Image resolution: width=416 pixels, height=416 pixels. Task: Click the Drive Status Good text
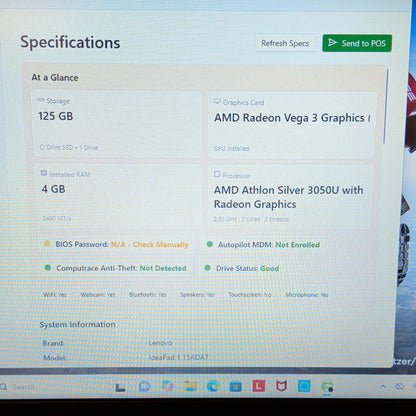pyautogui.click(x=247, y=268)
